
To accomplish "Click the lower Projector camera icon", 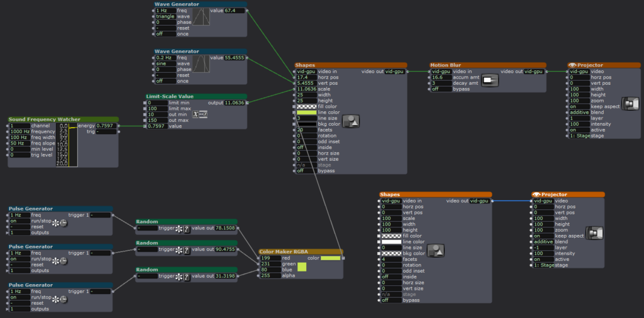I will coord(594,233).
